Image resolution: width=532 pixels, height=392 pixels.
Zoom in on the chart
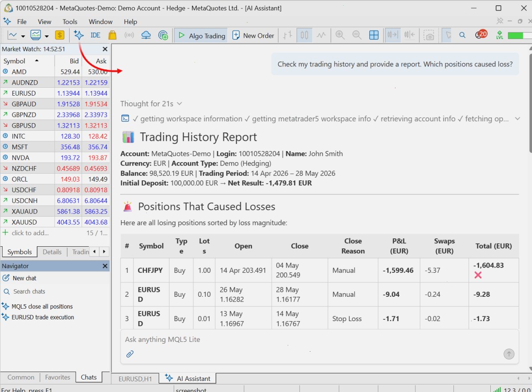(340, 35)
